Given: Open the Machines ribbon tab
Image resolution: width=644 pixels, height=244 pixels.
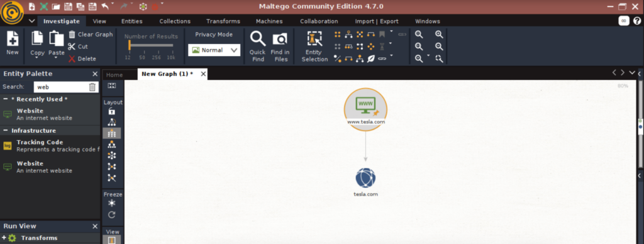Looking at the screenshot, I should (269, 21).
